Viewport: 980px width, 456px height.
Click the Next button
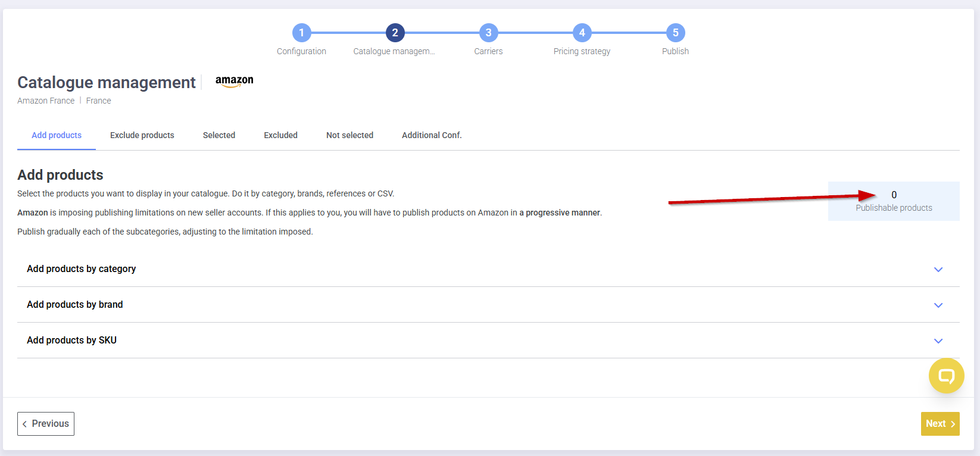click(x=940, y=424)
